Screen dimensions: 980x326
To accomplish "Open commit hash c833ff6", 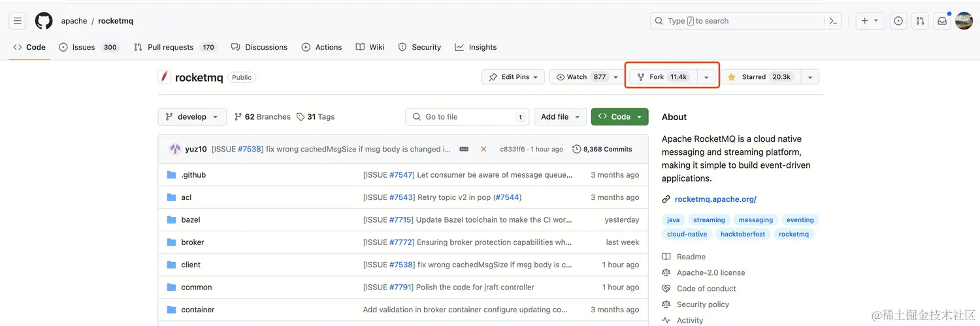I will (512, 149).
